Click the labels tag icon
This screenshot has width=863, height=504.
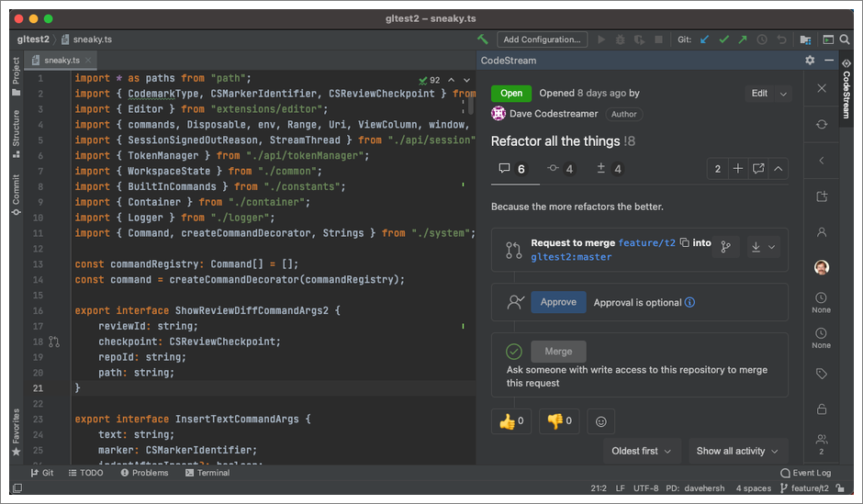(821, 374)
